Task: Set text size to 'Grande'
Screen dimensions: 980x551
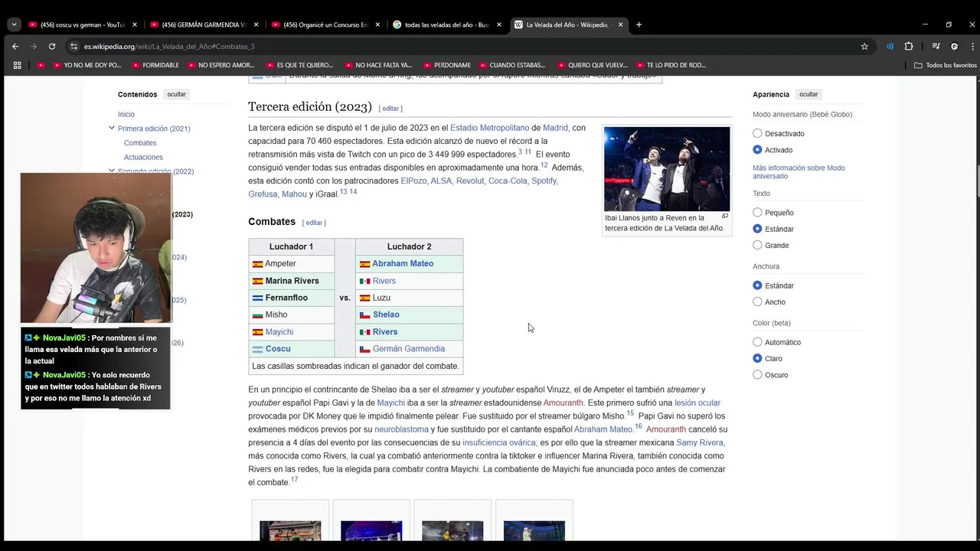Action: tap(757, 245)
